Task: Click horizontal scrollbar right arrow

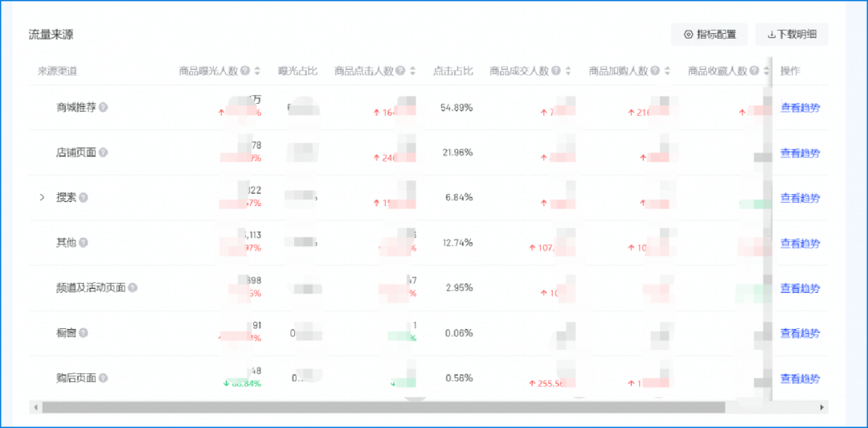Action: coord(822,408)
